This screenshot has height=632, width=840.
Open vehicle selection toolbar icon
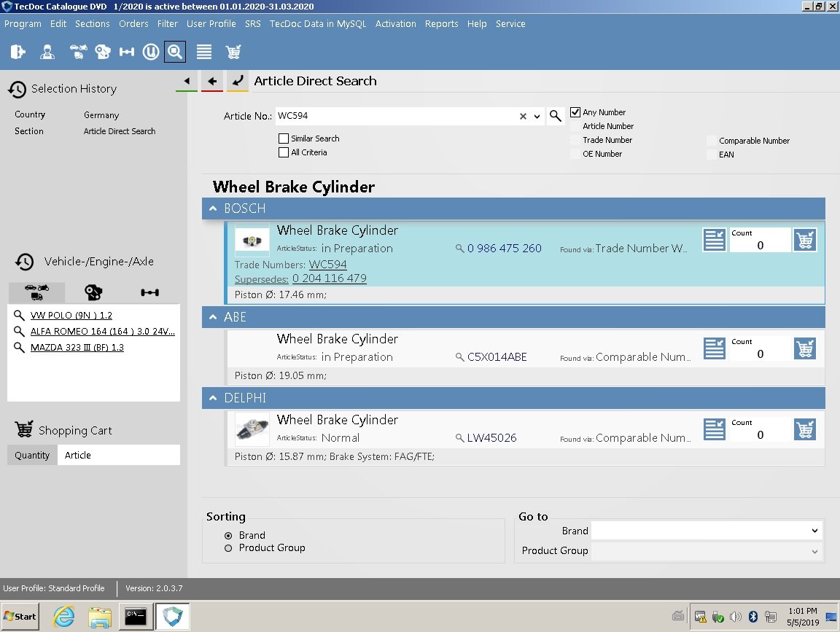coord(78,52)
